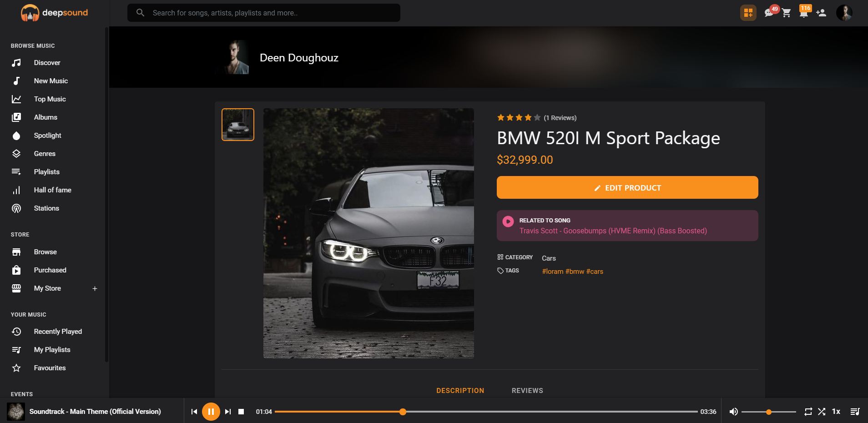Play the related song button
The height and width of the screenshot is (423, 868).
(x=508, y=222)
